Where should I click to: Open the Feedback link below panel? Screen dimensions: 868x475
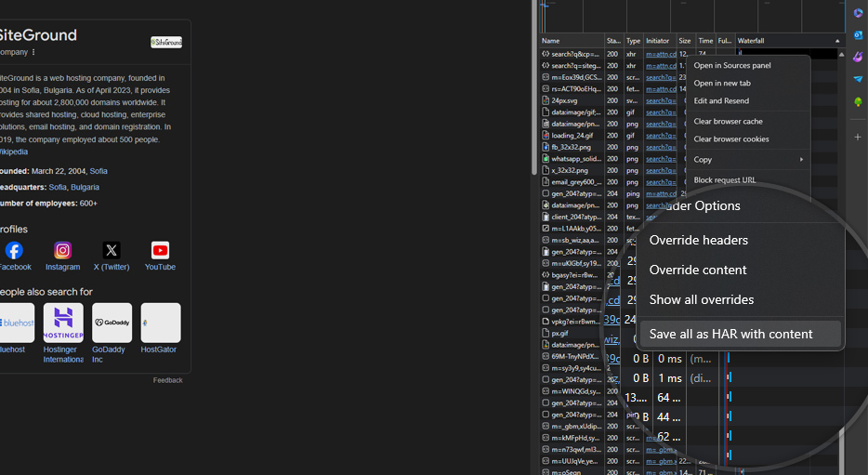[167, 380]
